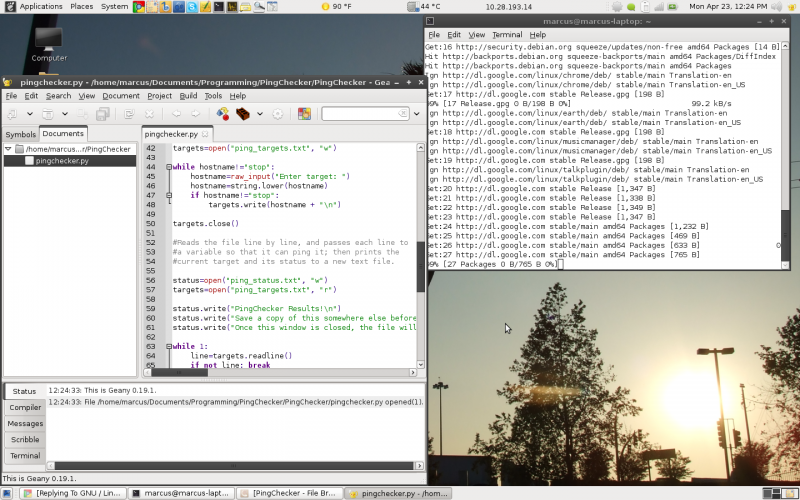The image size is (800, 500).
Task: Open the Geany Search menu
Action: (58, 96)
